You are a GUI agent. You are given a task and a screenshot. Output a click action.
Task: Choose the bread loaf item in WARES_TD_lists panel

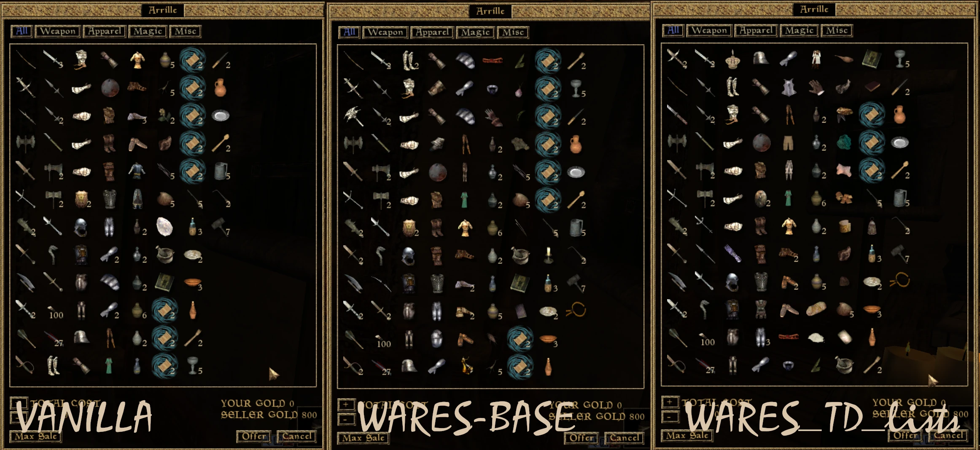[816, 310]
